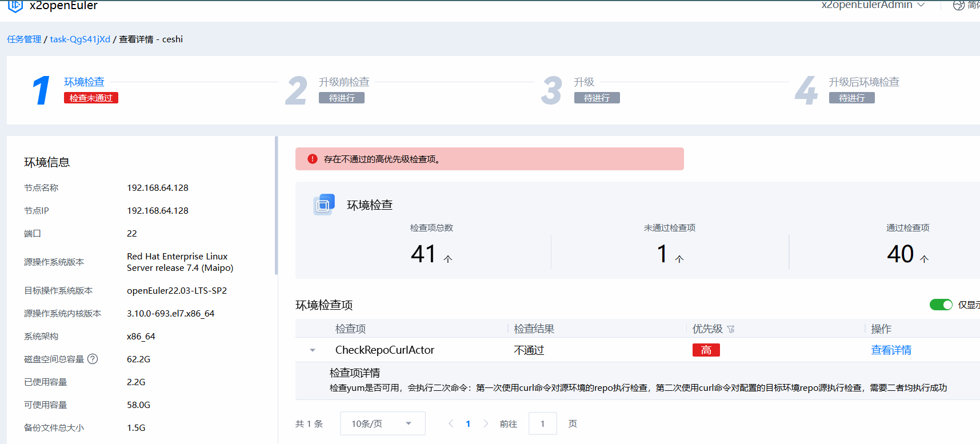The width and height of the screenshot is (980, 444).
Task: Click the arrow beside passed checks 40
Action: (925, 259)
